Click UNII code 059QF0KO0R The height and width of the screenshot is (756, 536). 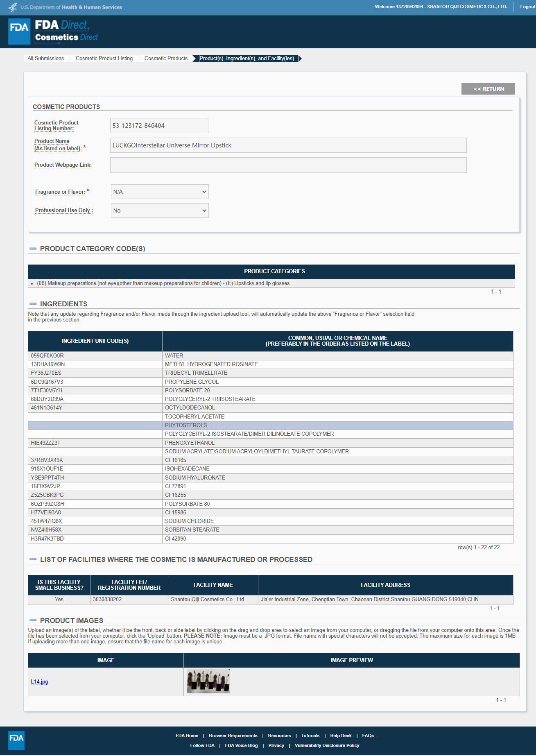[x=47, y=355]
